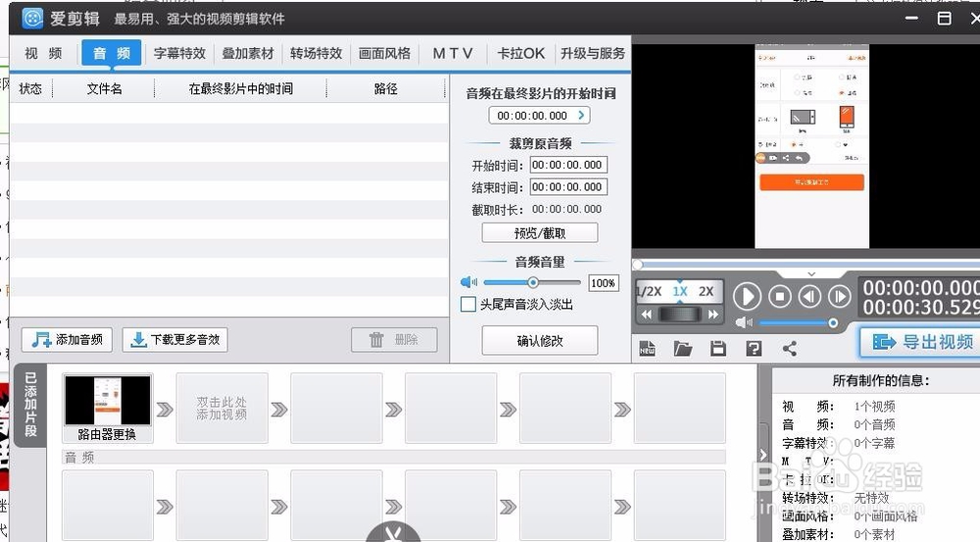Mute the preview player speaker icon
This screenshot has height=542, width=980.
point(744,322)
